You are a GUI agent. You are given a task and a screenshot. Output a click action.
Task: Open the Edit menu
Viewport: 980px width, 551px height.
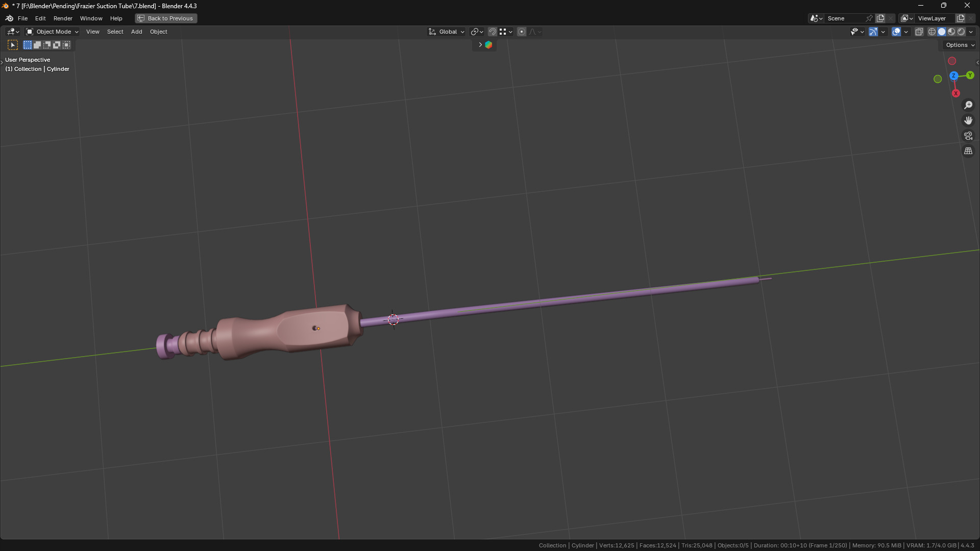40,18
